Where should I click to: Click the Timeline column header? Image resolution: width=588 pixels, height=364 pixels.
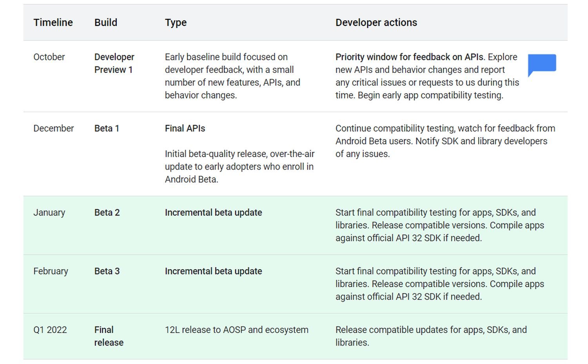[x=53, y=23]
